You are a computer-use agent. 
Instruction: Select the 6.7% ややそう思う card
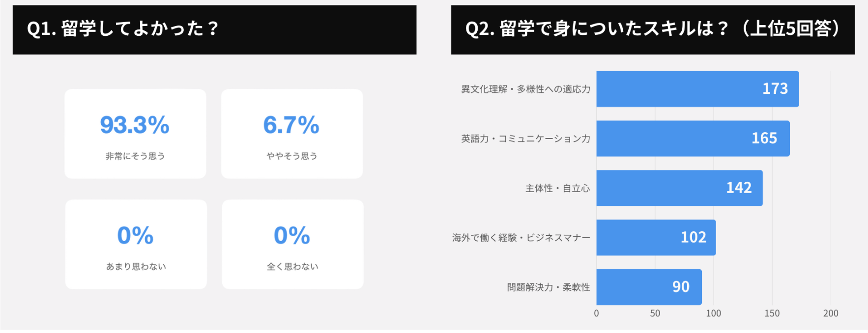(292, 134)
